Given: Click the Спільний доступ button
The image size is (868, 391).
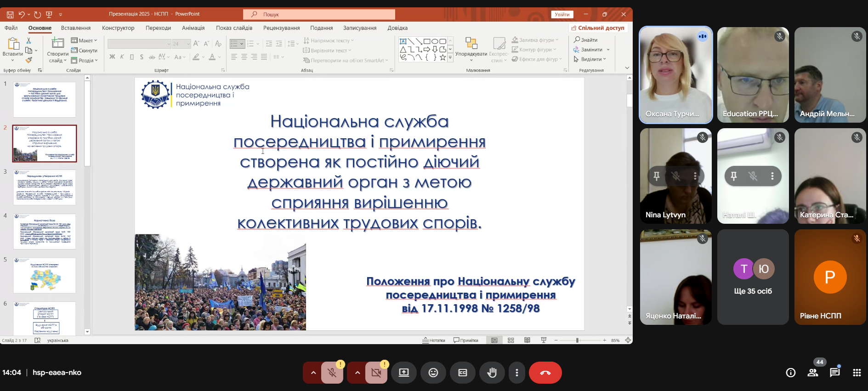Looking at the screenshot, I should click(x=597, y=28).
